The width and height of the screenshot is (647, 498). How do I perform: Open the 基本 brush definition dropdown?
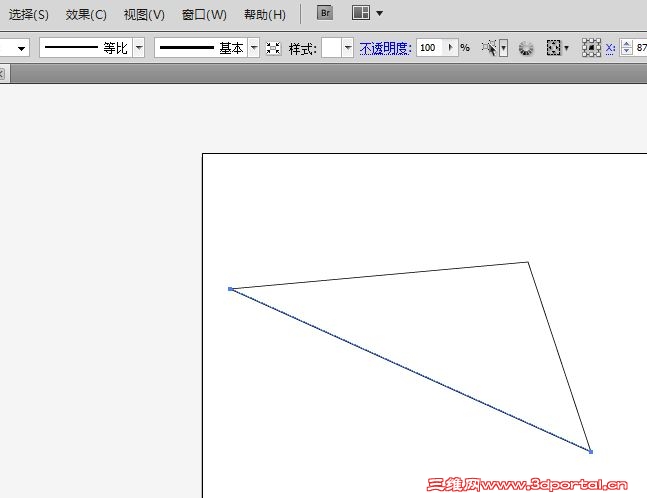254,48
